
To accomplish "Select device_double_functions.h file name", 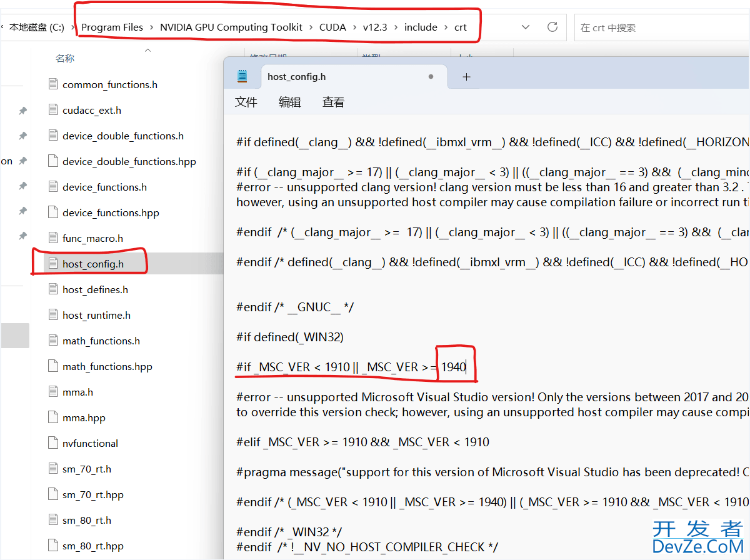I will click(123, 136).
